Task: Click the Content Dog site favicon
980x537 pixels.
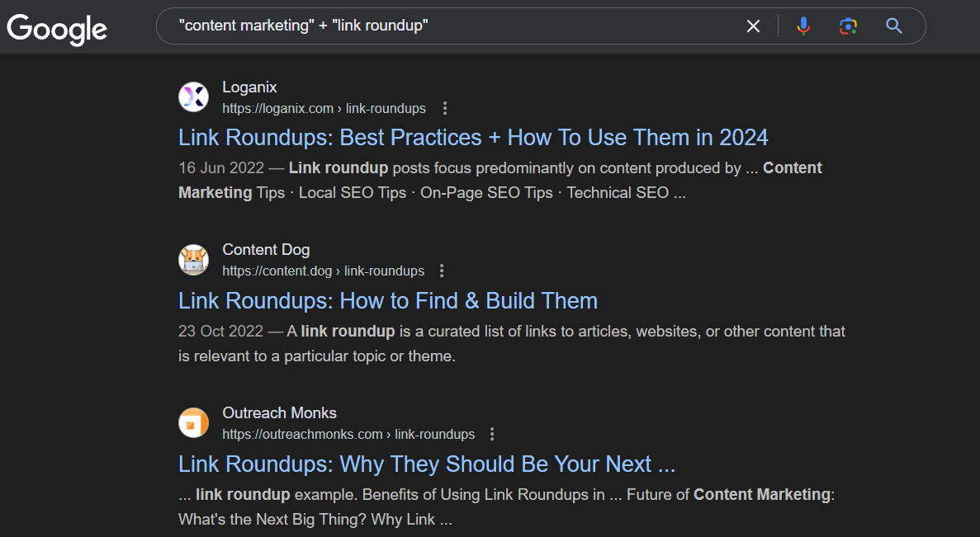Action: pyautogui.click(x=194, y=260)
